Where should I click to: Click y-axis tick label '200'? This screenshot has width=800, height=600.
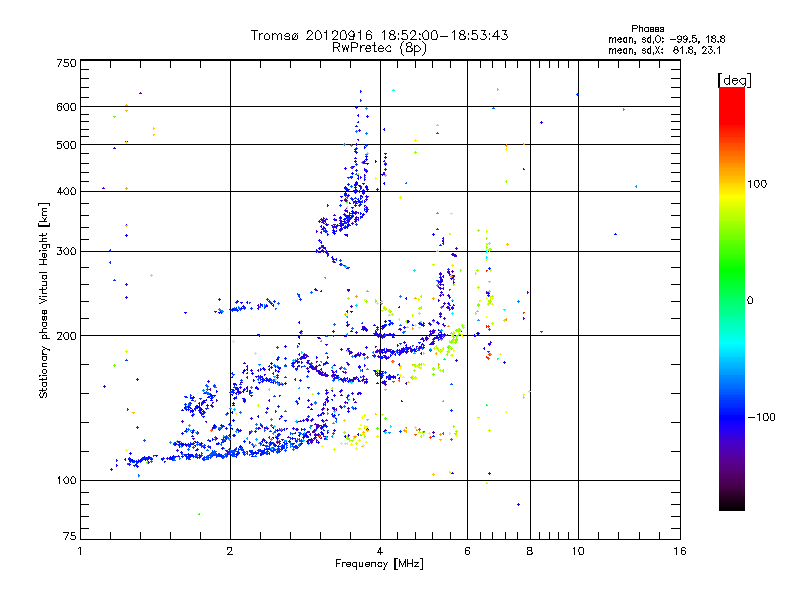pyautogui.click(x=67, y=336)
